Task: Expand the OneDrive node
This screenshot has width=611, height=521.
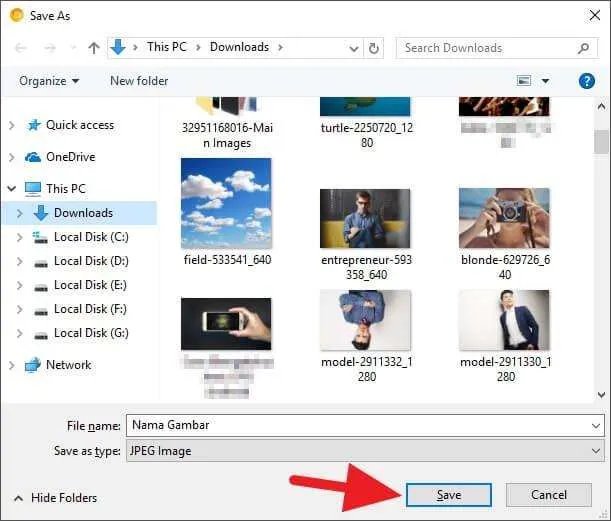Action: click(12, 157)
